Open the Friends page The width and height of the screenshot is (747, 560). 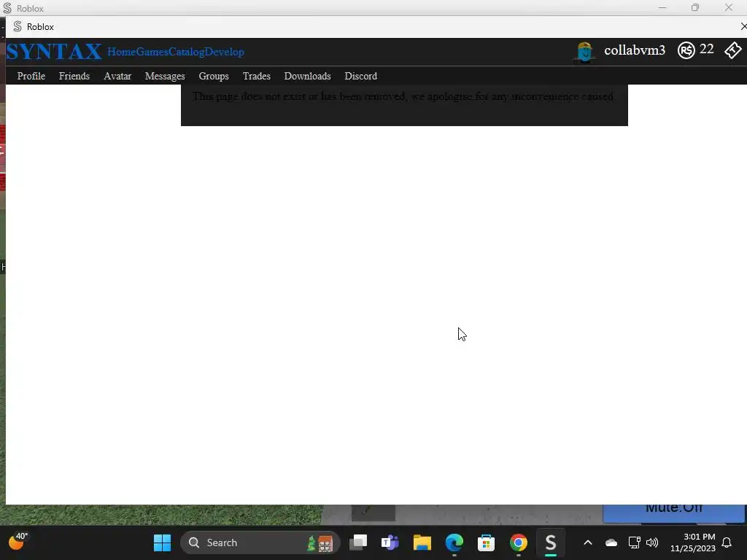point(74,76)
